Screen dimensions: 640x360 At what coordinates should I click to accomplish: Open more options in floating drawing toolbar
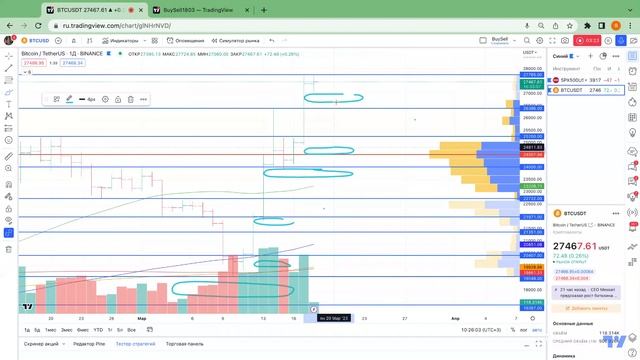tap(143, 99)
